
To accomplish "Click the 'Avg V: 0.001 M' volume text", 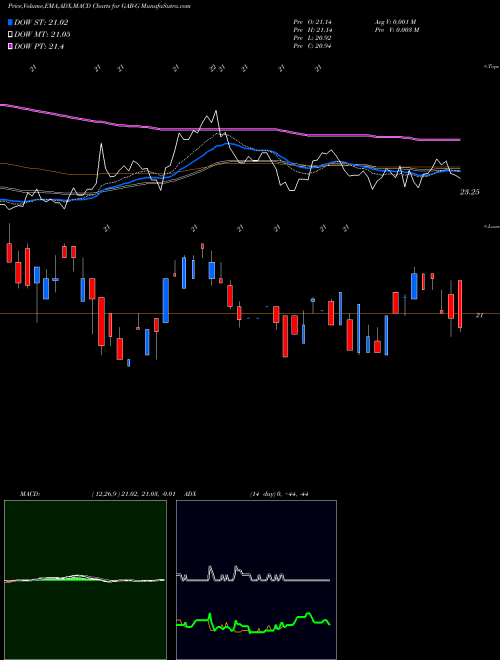I will click(395, 21).
